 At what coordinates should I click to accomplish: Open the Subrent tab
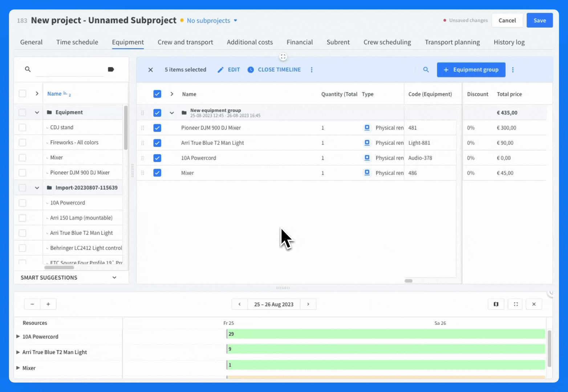tap(338, 42)
